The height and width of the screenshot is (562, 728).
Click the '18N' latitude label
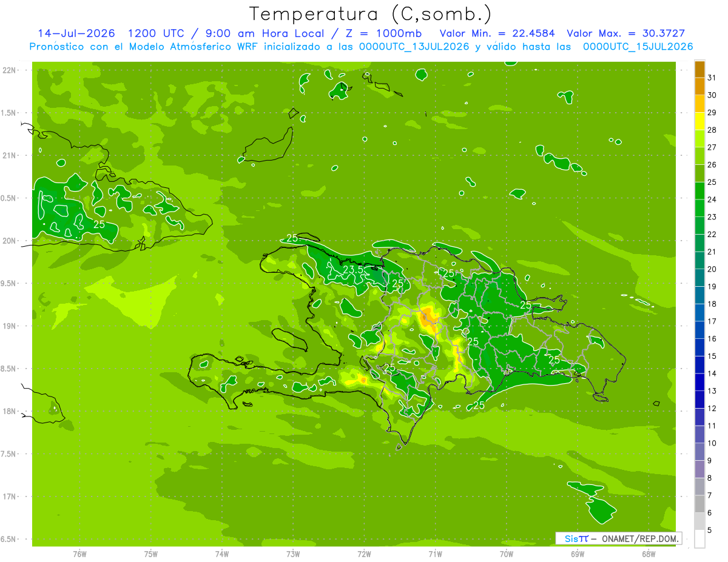pyautogui.click(x=10, y=411)
